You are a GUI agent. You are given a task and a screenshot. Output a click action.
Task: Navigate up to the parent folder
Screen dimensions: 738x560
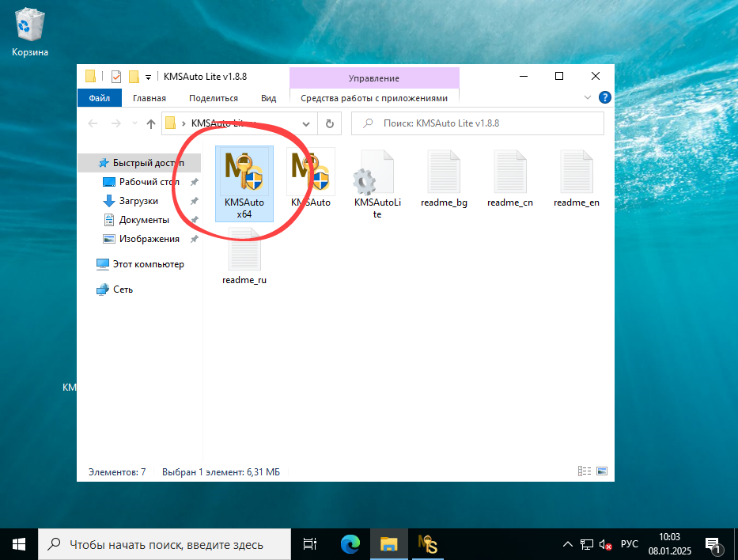(150, 123)
